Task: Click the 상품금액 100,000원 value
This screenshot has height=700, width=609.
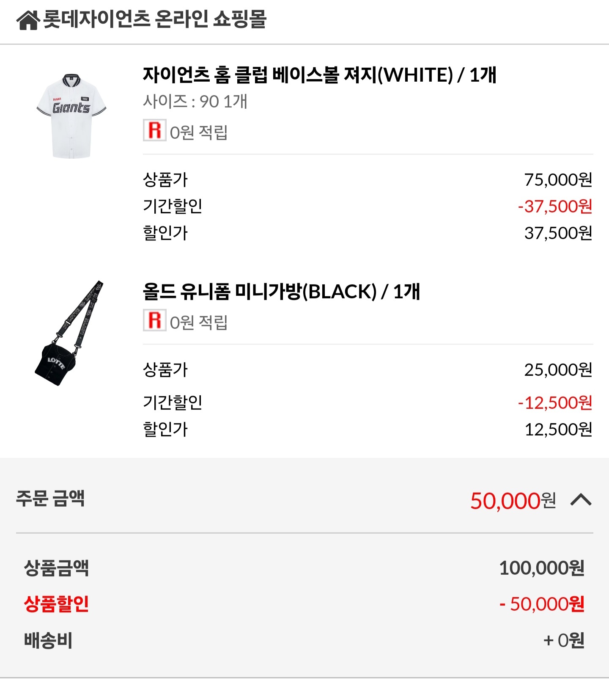Action: (x=541, y=568)
